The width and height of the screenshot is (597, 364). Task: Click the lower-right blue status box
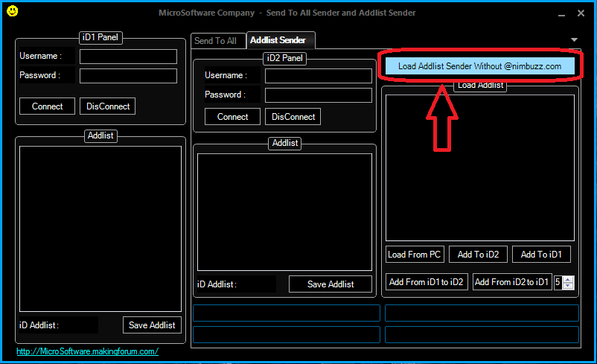(482, 335)
